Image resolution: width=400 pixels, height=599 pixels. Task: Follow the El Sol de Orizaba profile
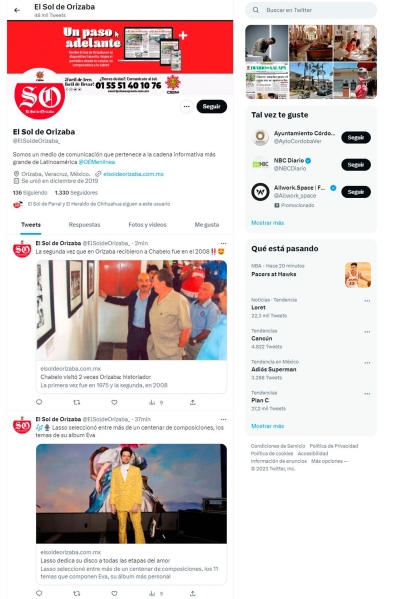212,107
